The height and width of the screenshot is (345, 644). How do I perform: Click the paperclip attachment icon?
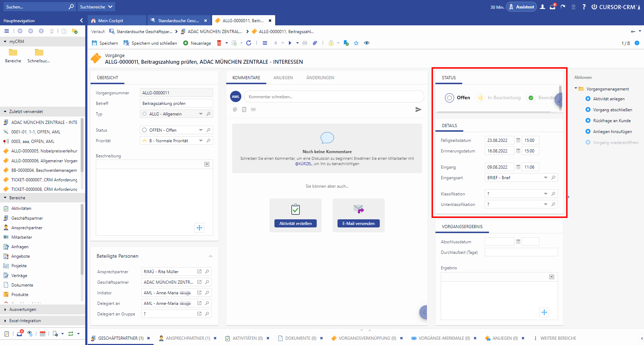(x=315, y=43)
